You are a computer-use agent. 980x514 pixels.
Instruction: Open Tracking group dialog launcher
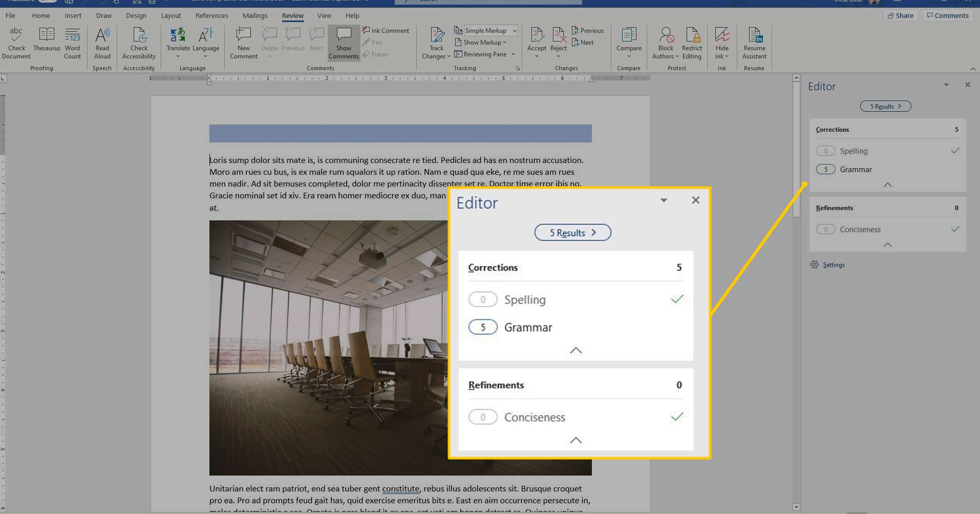point(518,68)
